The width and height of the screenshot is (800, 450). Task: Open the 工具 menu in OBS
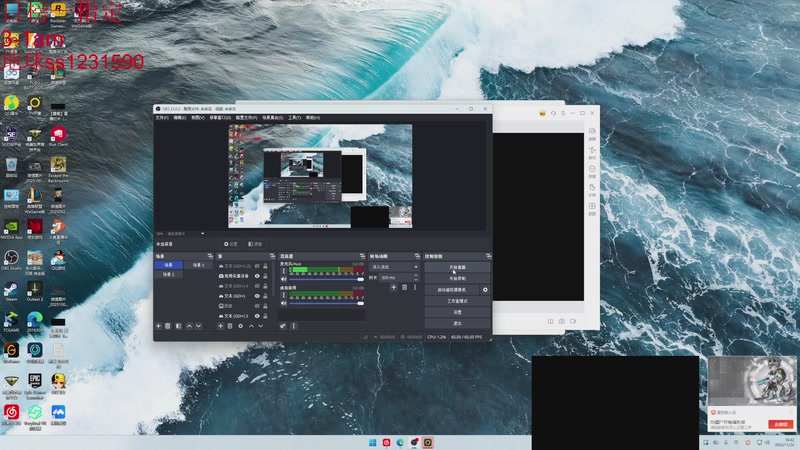click(294, 117)
